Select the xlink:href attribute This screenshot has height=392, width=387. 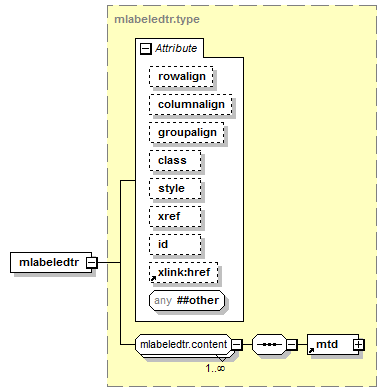click(184, 273)
